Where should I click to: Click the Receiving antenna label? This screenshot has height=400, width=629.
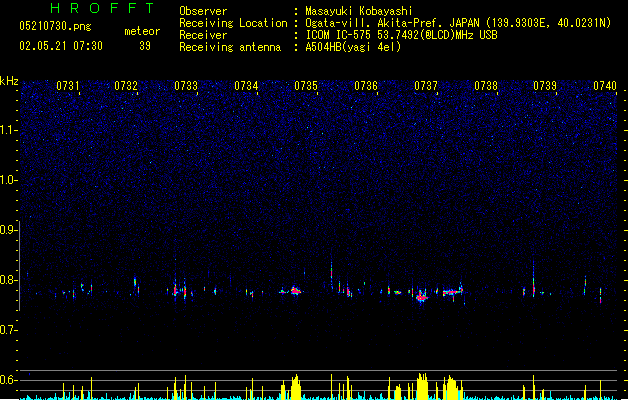[x=230, y=47]
